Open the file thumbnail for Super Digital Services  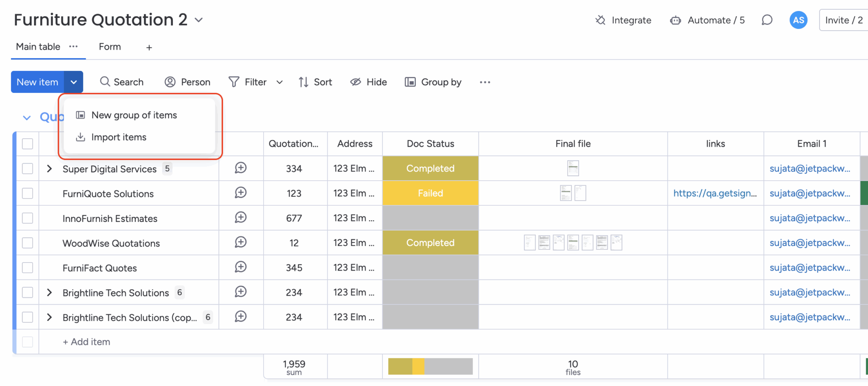pos(573,168)
